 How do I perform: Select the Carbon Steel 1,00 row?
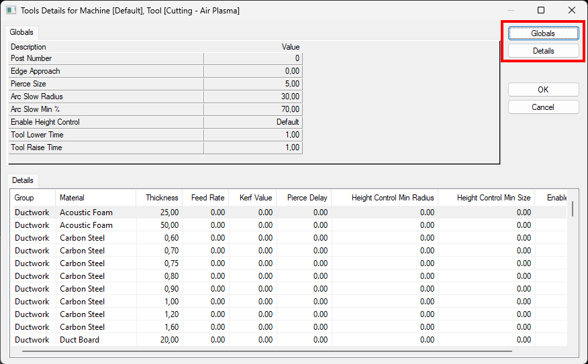click(290, 302)
